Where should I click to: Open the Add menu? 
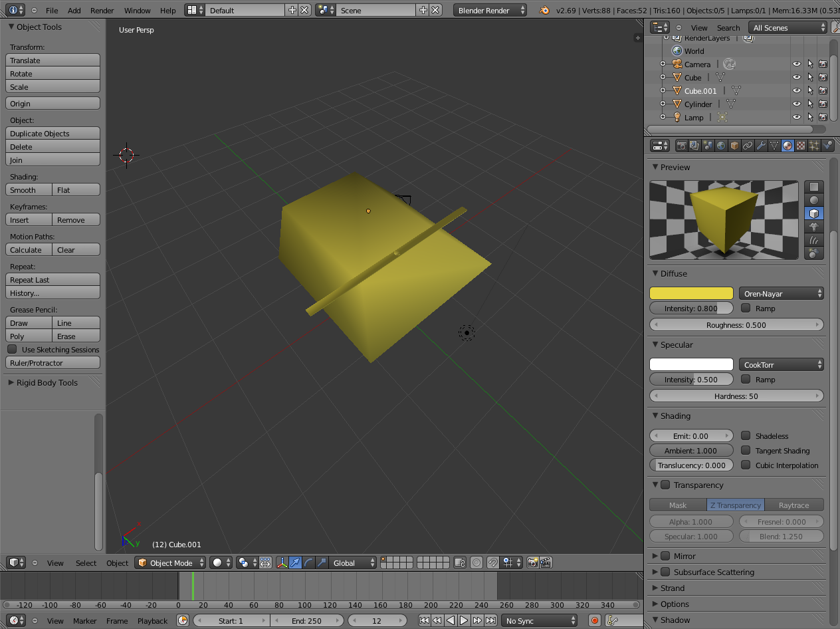[x=74, y=11]
